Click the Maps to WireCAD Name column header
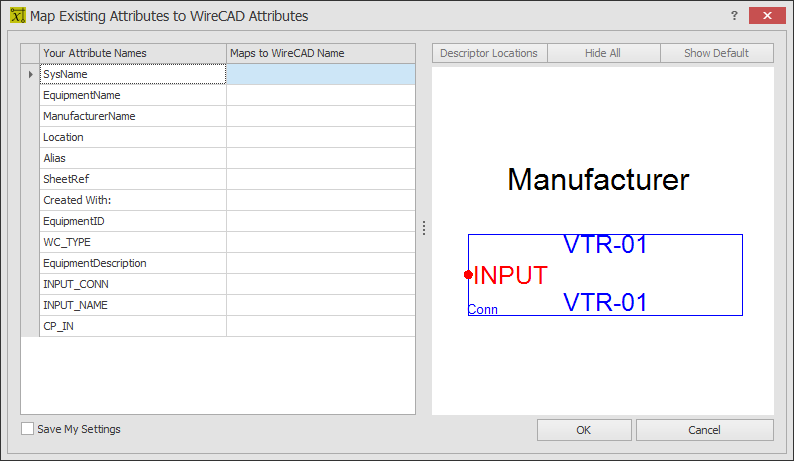 click(321, 53)
